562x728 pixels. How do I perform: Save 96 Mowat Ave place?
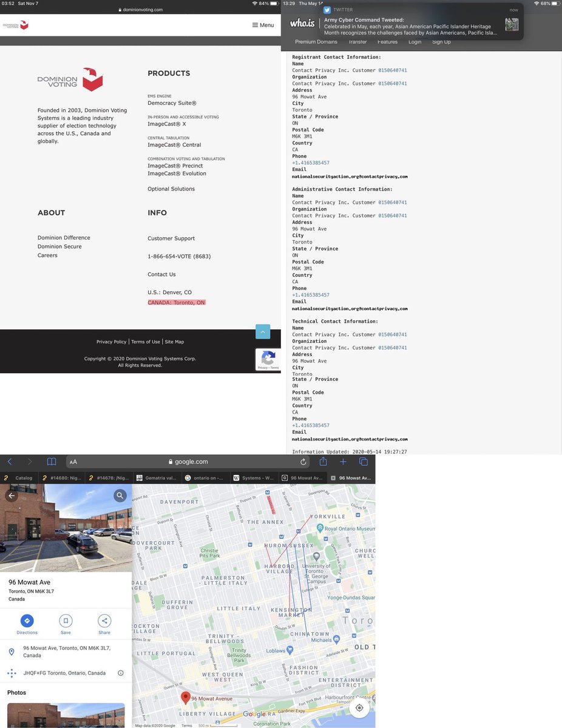(66, 624)
